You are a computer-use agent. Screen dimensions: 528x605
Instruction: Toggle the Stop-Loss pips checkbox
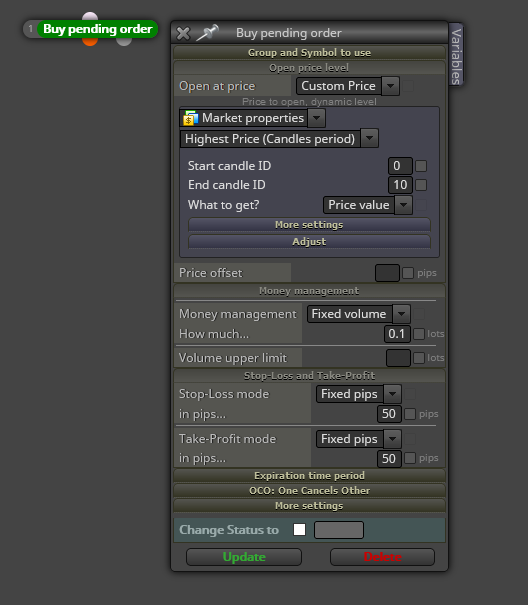coord(410,414)
